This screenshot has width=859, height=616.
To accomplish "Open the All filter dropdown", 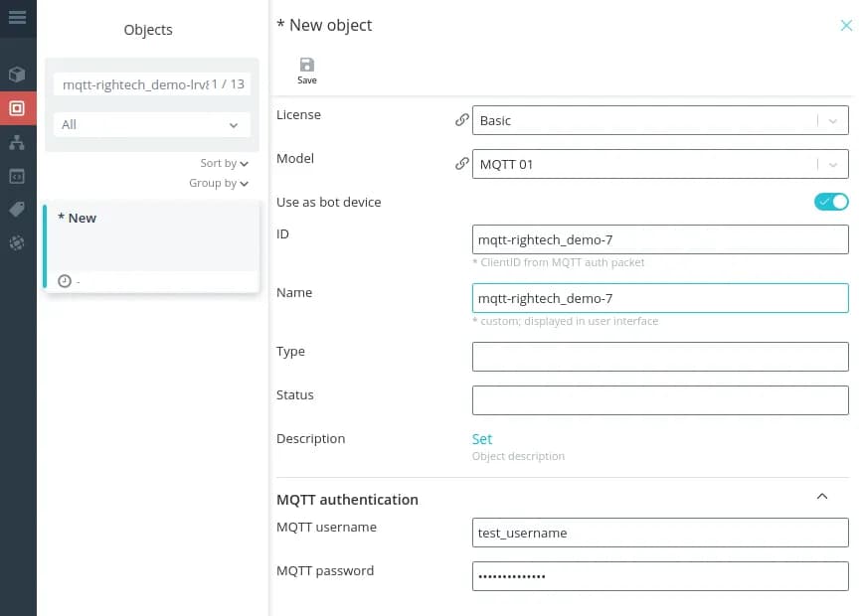I will click(150, 126).
